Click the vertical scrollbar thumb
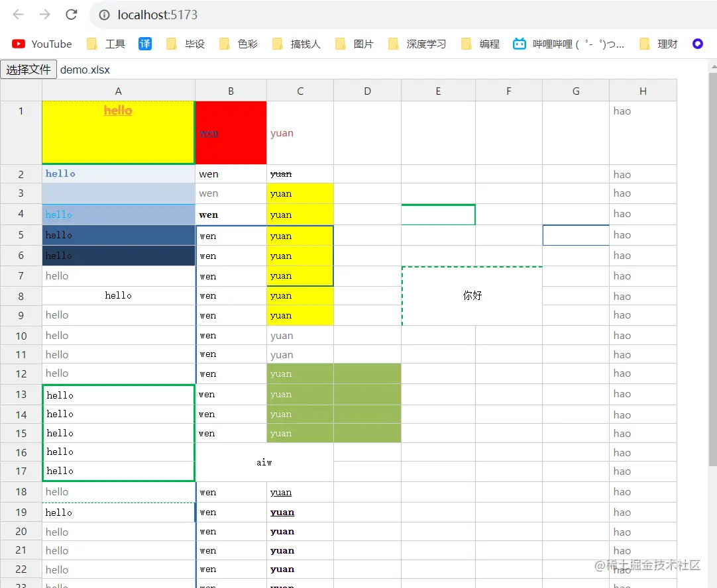Image resolution: width=717 pixels, height=588 pixels. point(713,269)
